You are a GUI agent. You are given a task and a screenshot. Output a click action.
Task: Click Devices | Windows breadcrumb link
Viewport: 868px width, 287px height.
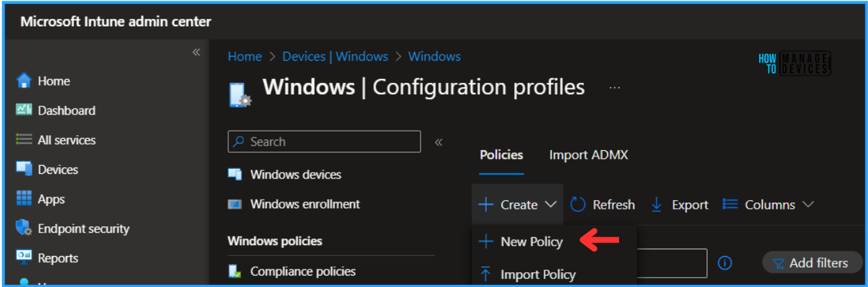pyautogui.click(x=335, y=57)
